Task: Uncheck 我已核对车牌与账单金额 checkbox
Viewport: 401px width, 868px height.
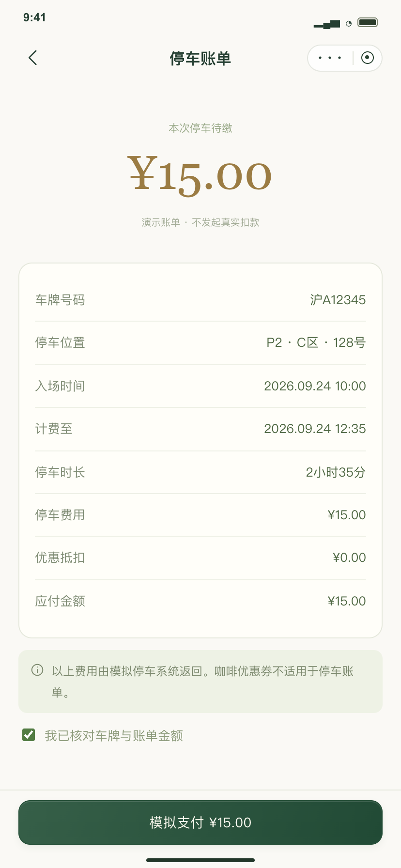Action: [29, 735]
